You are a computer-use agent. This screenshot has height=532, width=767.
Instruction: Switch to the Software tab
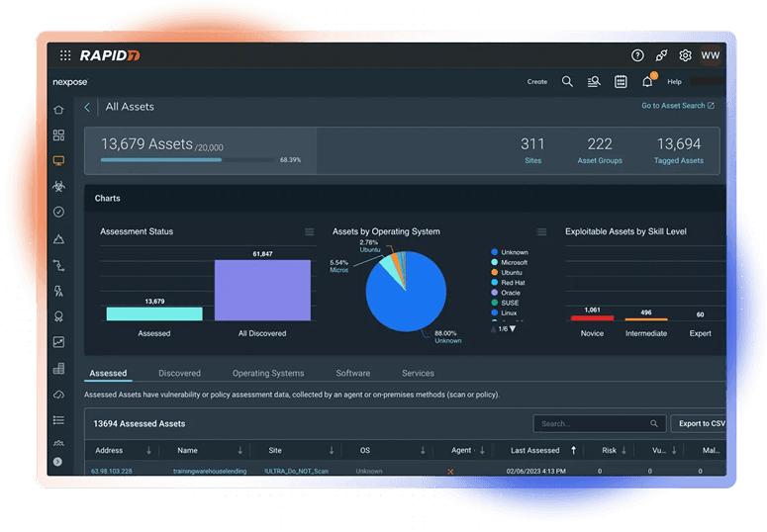(x=353, y=373)
